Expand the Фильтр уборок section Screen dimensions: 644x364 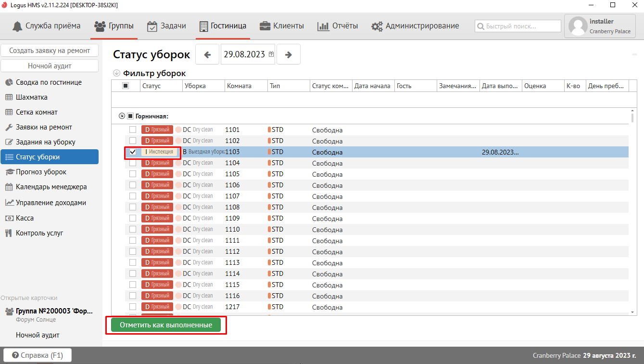click(116, 73)
